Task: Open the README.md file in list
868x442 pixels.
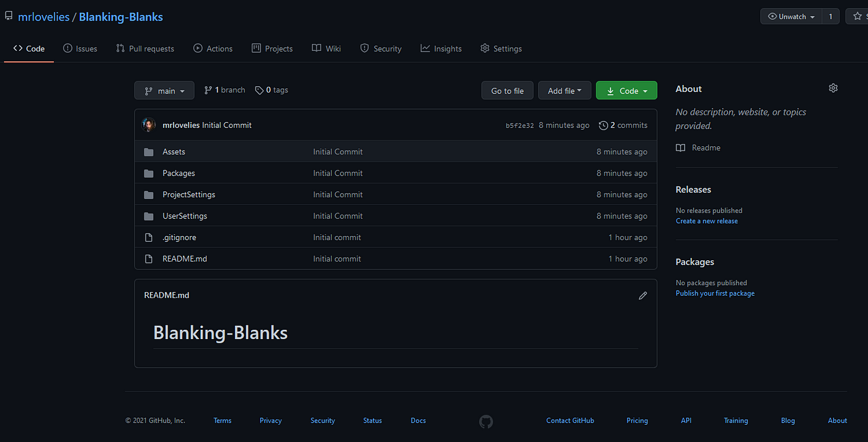Action: pos(185,259)
